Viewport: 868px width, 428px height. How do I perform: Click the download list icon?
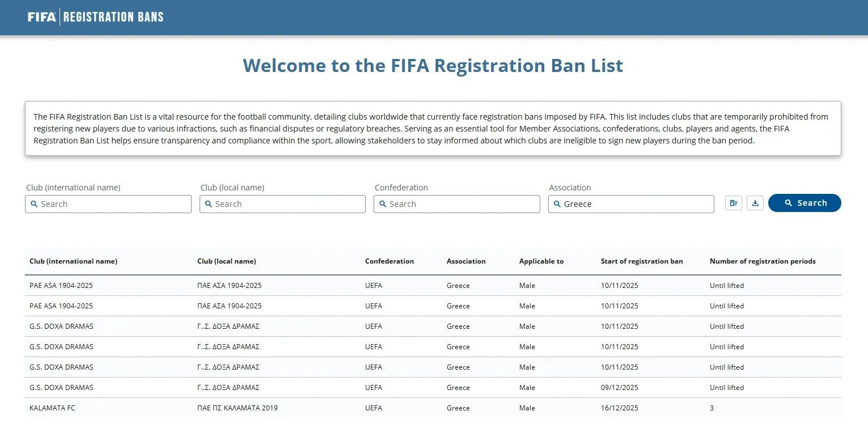pos(755,203)
